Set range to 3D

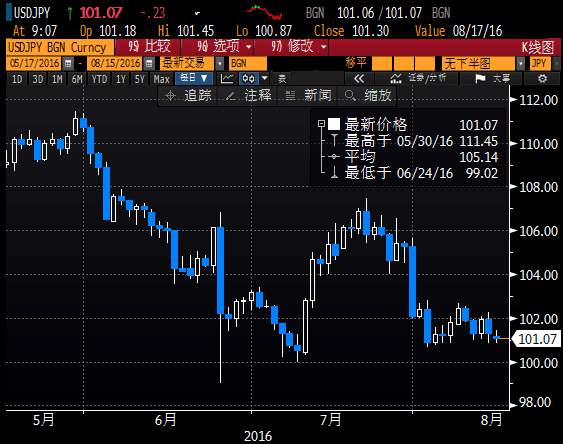38,79
